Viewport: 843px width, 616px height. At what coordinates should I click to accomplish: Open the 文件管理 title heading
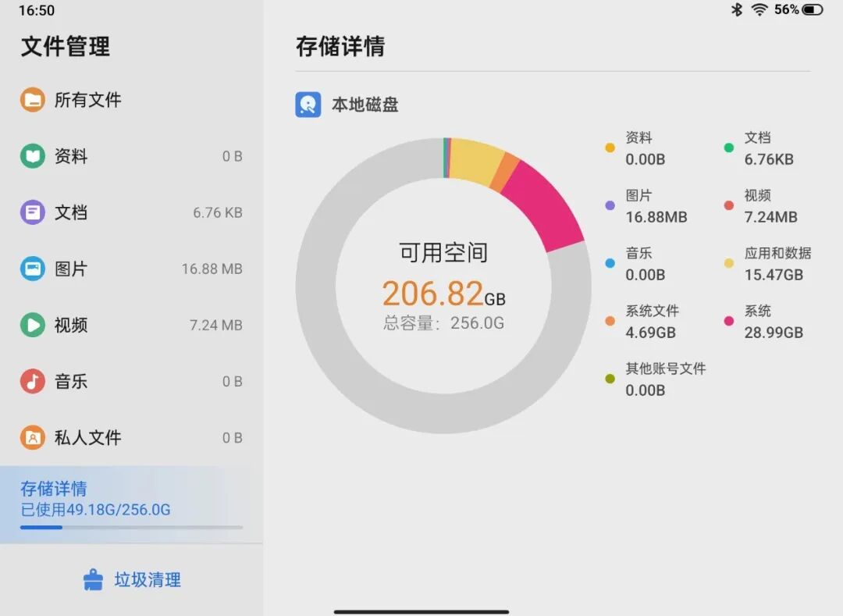(63, 48)
